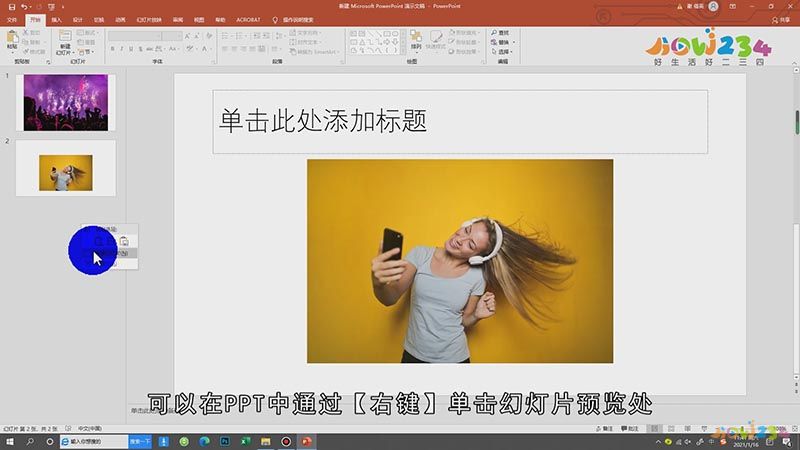Toggle Comments pane in status bar
Screen dimensions: 800x450
[630, 429]
